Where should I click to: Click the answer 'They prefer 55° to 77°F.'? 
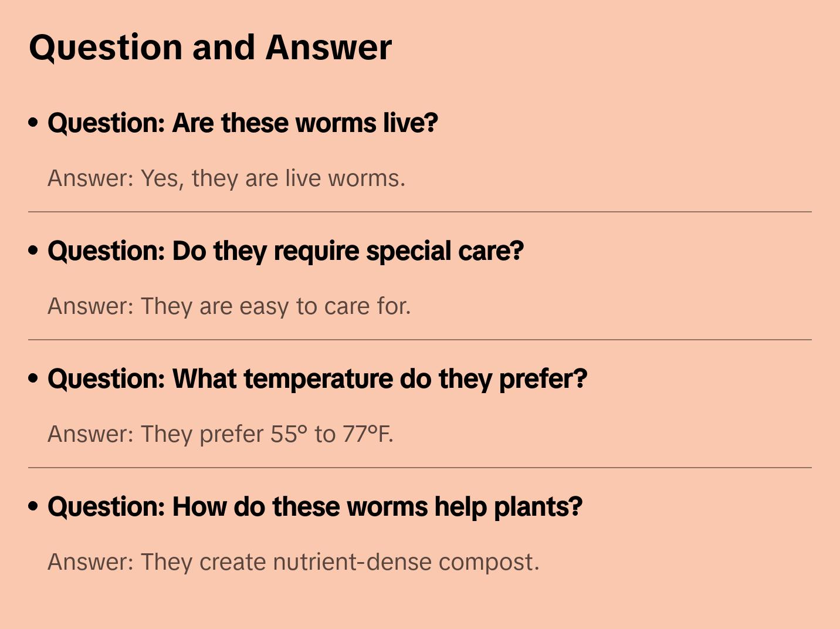coord(220,434)
